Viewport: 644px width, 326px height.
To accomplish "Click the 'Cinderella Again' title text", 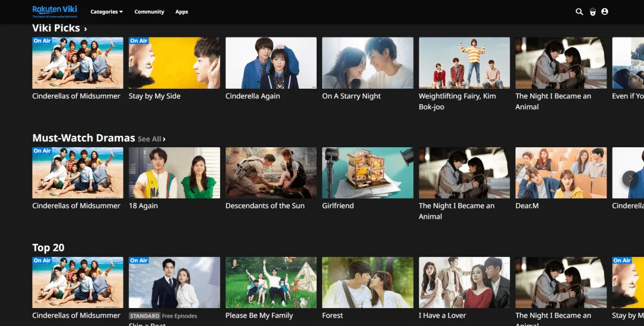I will 253,96.
